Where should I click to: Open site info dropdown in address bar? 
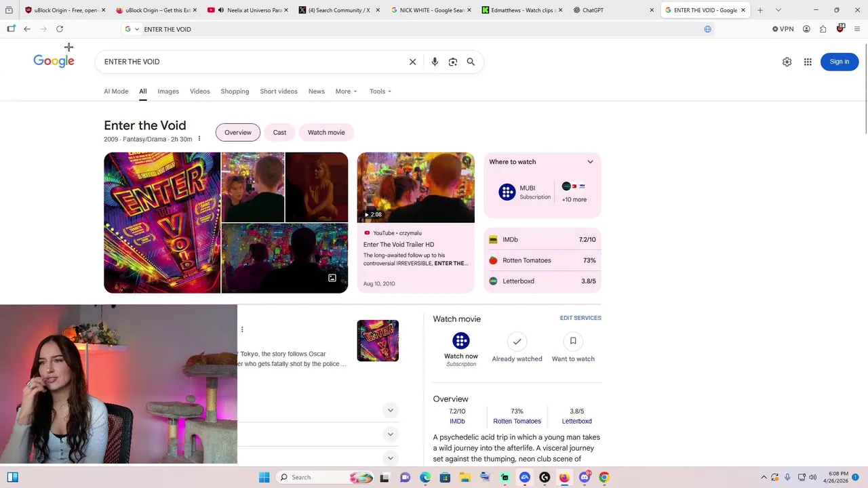[x=132, y=29]
